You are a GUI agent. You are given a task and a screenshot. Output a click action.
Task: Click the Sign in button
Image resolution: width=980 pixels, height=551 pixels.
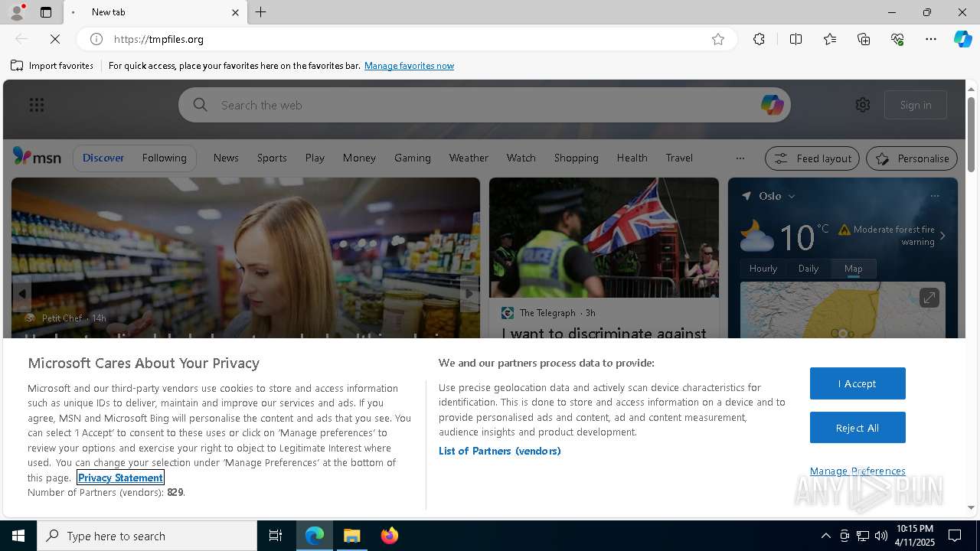point(916,105)
